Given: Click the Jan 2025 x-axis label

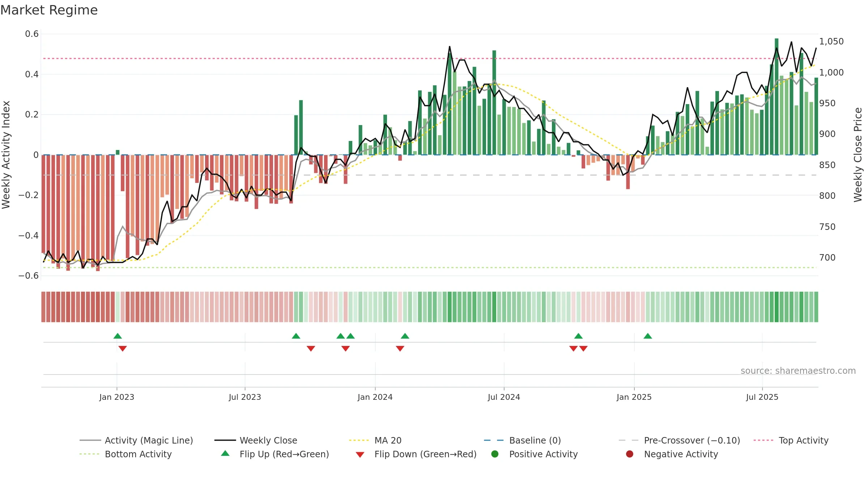Looking at the screenshot, I should click(634, 397).
